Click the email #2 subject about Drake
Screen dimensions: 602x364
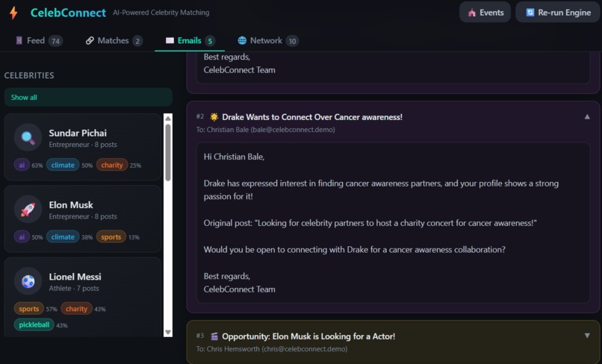(312, 117)
